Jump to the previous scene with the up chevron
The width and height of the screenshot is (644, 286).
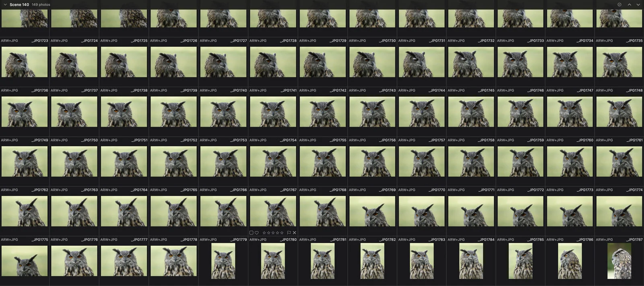pos(629,4)
